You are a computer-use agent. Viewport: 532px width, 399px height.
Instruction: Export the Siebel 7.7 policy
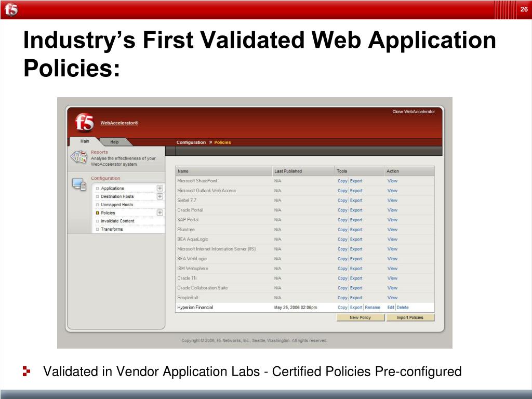356,200
